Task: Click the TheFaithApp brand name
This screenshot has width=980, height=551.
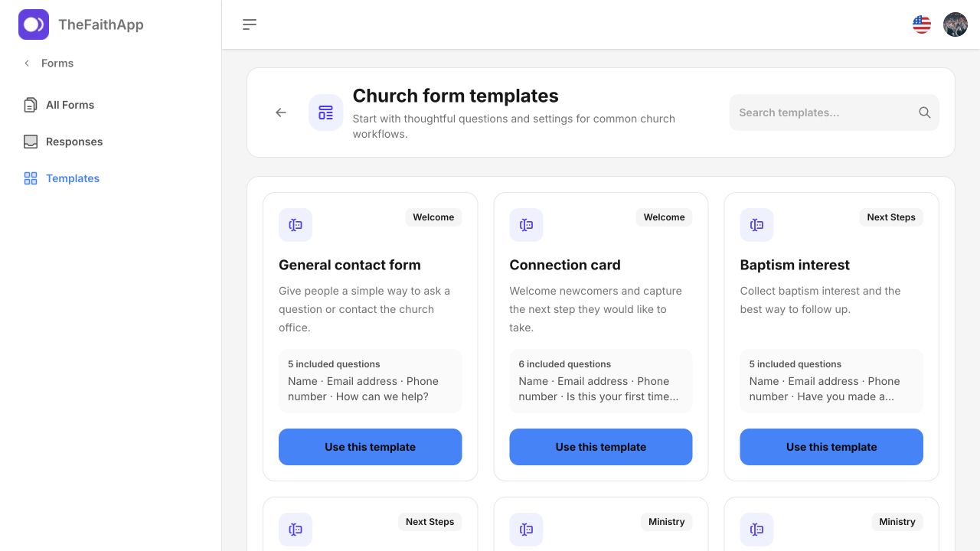Action: (x=101, y=24)
